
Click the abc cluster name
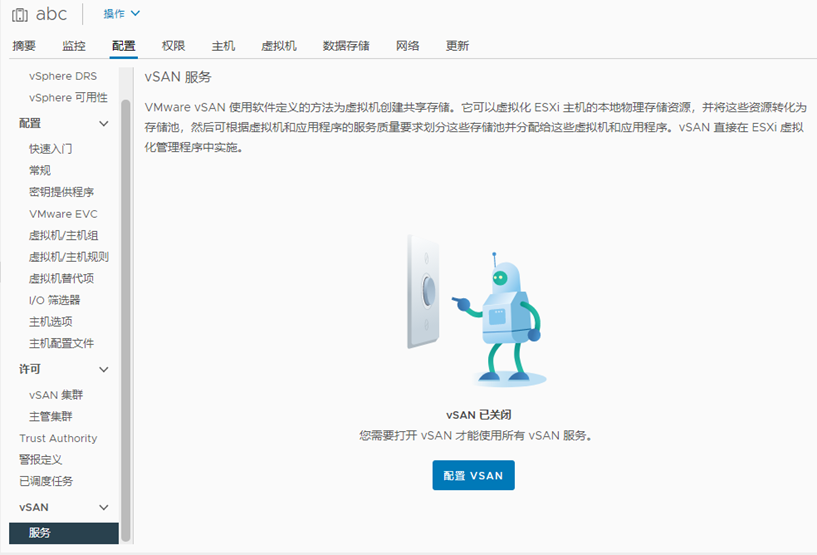(x=51, y=14)
